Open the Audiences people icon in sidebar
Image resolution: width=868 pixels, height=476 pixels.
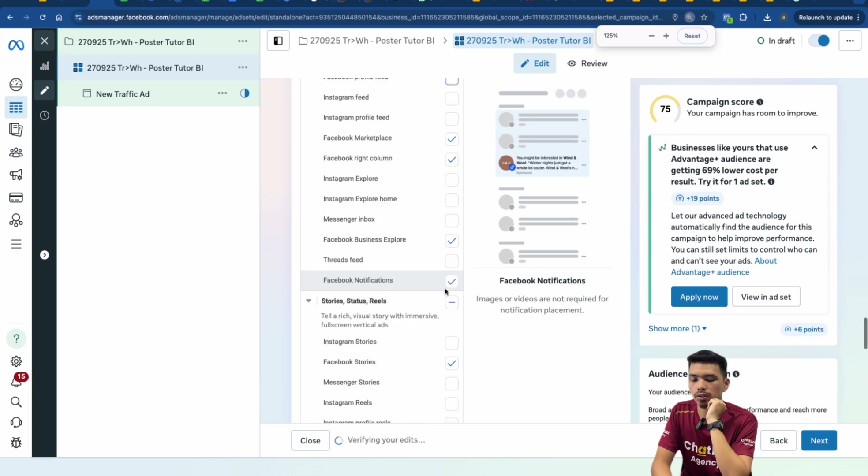click(x=16, y=152)
